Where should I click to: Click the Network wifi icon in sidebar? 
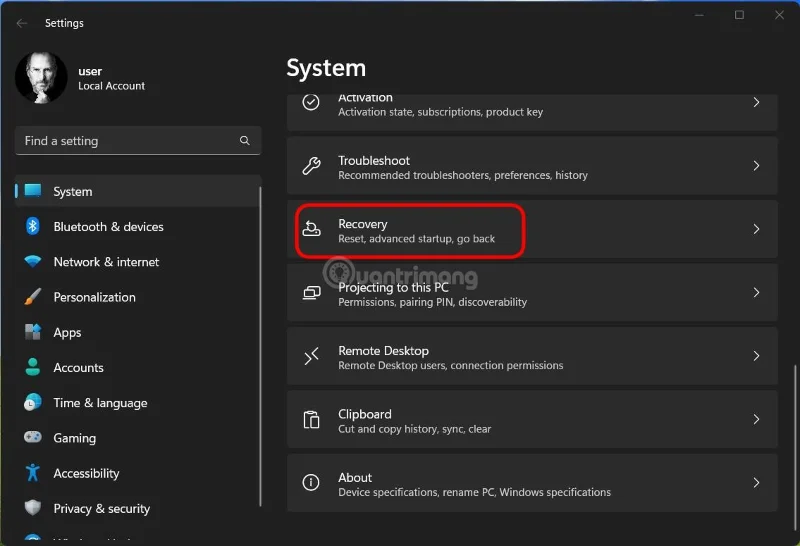[x=33, y=261]
